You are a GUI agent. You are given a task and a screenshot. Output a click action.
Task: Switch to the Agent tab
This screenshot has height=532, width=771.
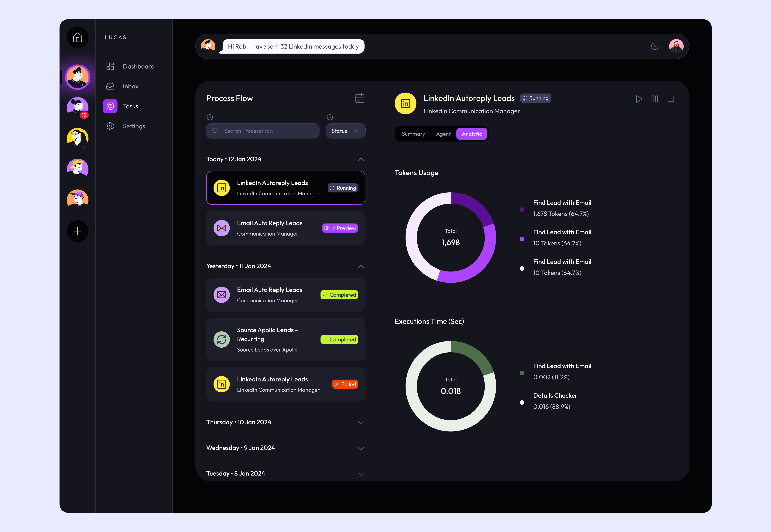pos(443,134)
